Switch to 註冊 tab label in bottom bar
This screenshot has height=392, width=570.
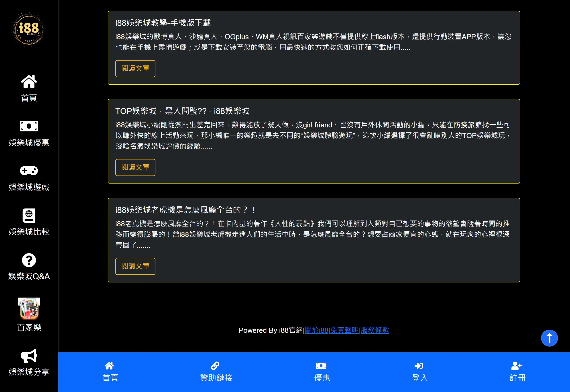(x=517, y=378)
